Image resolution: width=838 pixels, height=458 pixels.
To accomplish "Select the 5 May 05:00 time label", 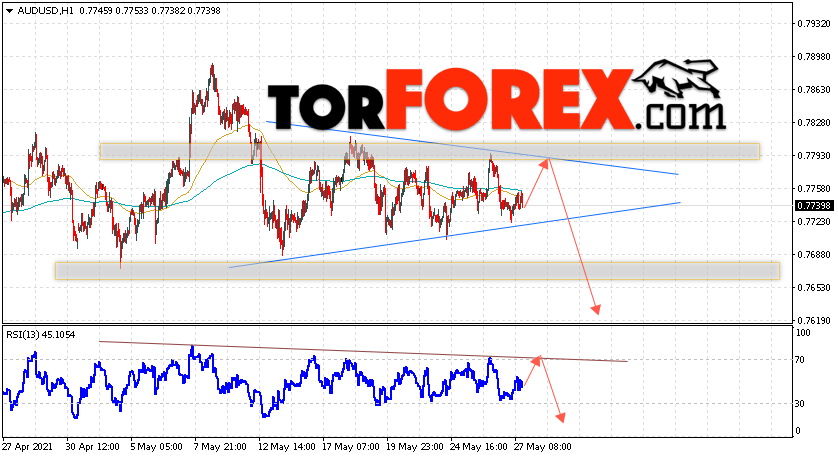I will [157, 447].
